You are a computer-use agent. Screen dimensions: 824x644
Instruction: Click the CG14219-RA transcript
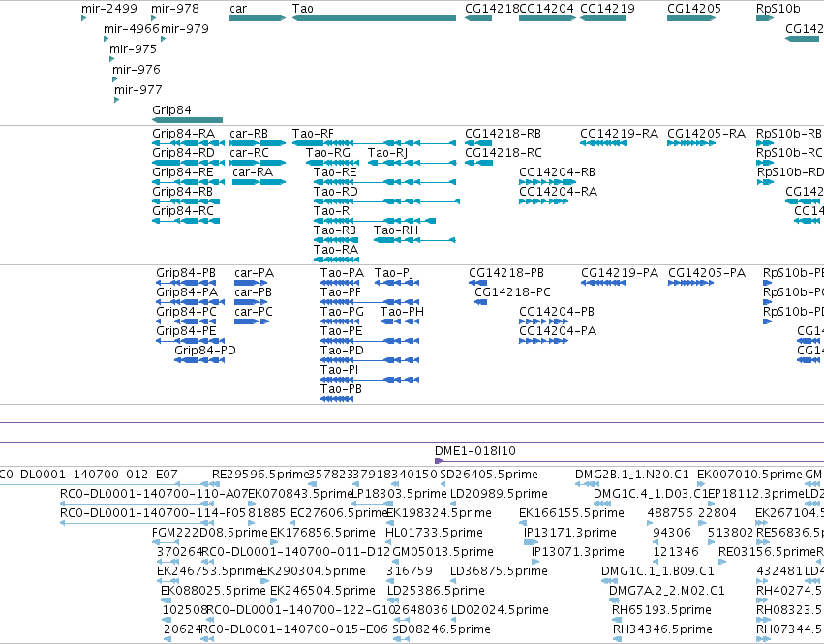pyautogui.click(x=603, y=143)
